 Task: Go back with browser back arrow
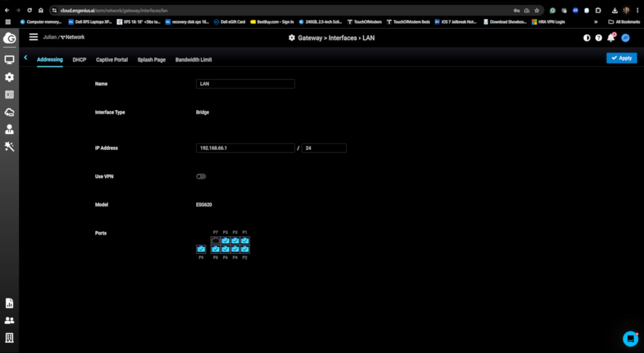click(x=6, y=10)
